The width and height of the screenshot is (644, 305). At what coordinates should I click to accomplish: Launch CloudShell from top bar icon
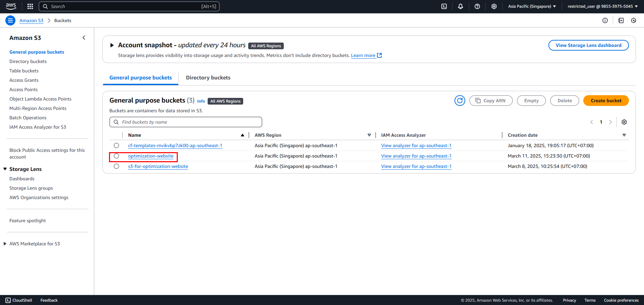pyautogui.click(x=444, y=6)
